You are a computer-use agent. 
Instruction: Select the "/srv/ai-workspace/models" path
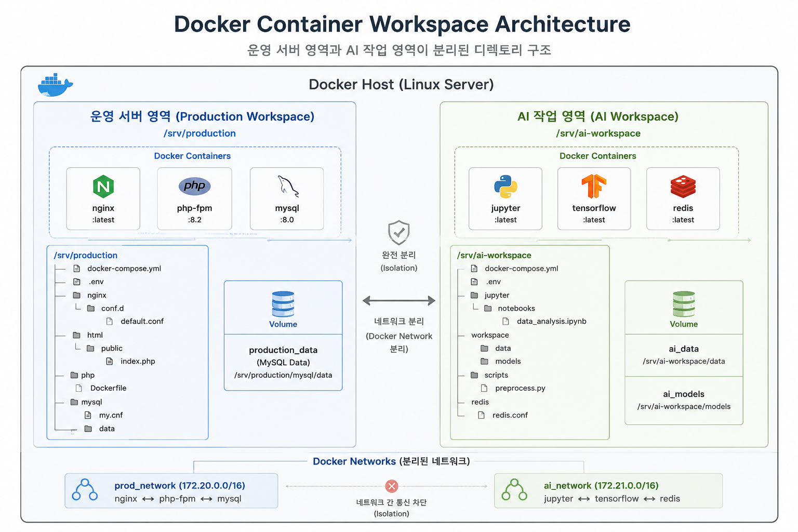pos(684,406)
